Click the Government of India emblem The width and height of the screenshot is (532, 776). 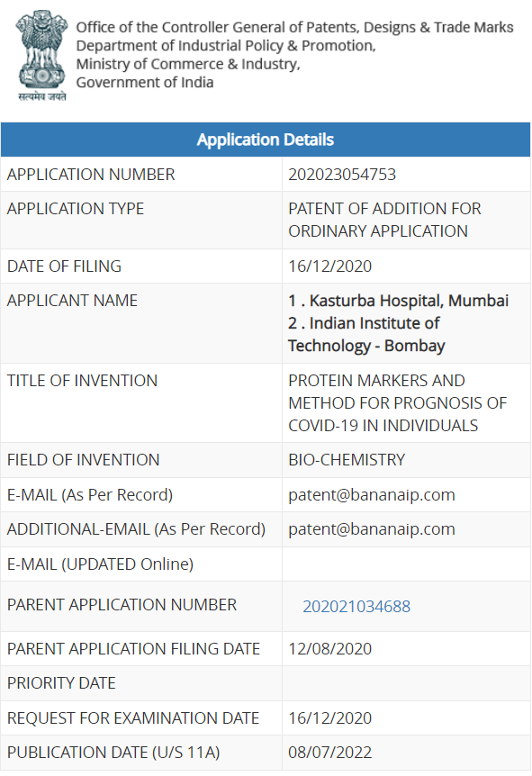(42, 56)
